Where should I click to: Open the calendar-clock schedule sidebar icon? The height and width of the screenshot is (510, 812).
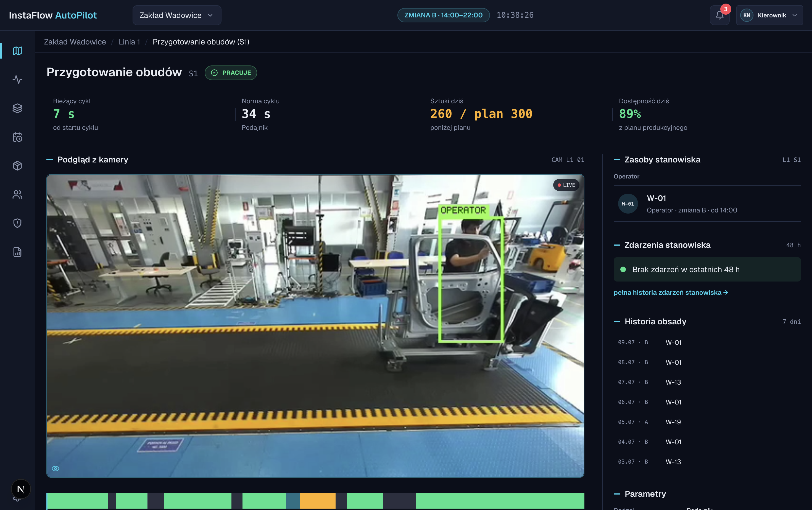coord(17,137)
